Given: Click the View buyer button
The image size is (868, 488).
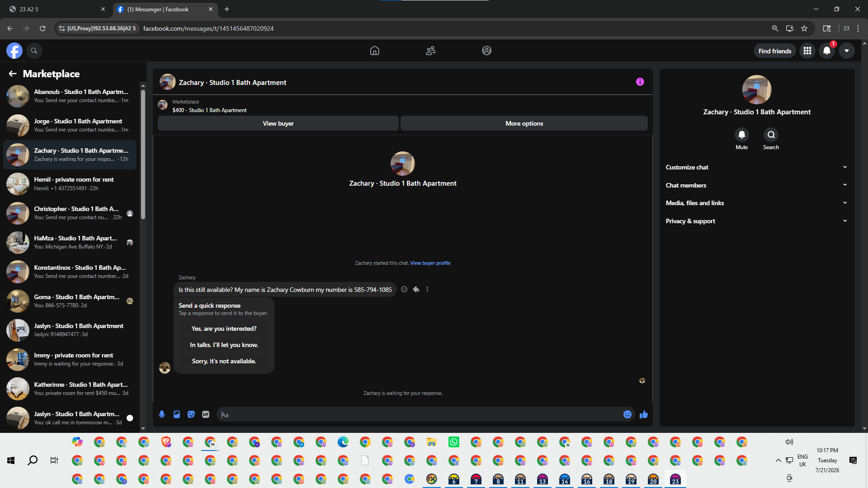Looking at the screenshot, I should coord(278,123).
